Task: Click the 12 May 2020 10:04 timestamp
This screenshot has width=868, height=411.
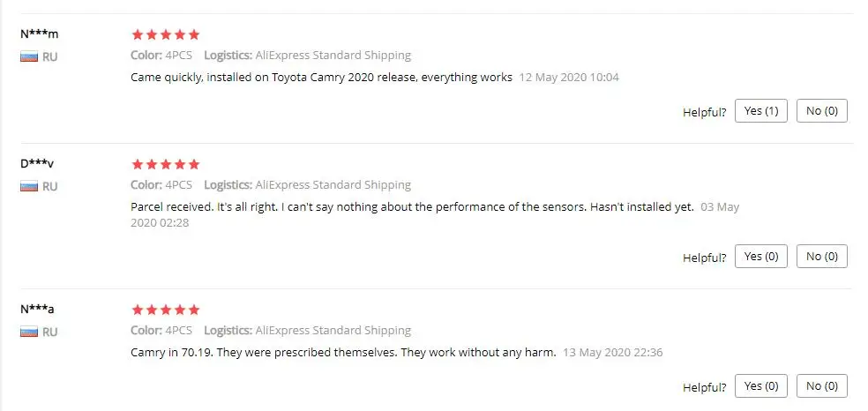Action: [569, 78]
